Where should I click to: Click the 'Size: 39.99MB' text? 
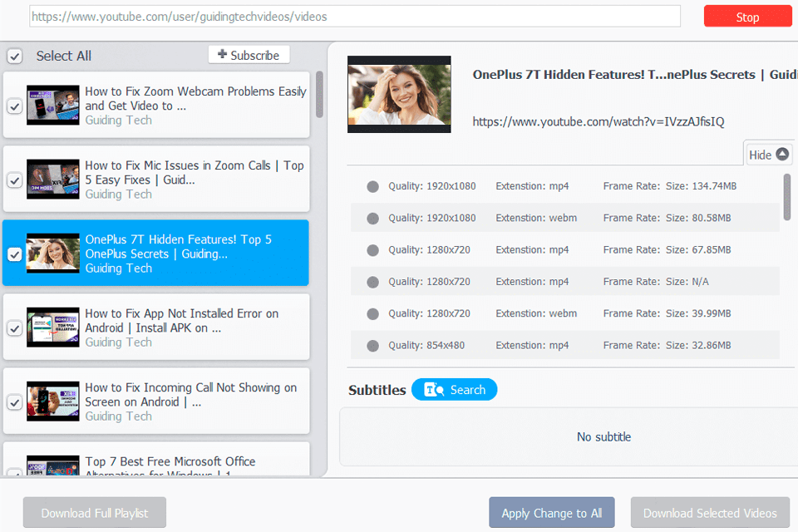tap(698, 313)
